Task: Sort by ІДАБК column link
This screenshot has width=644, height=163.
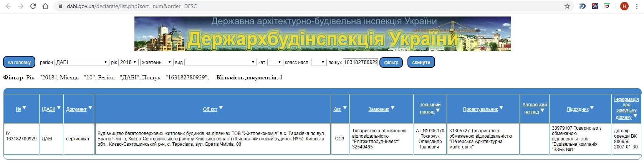Action: (x=49, y=109)
